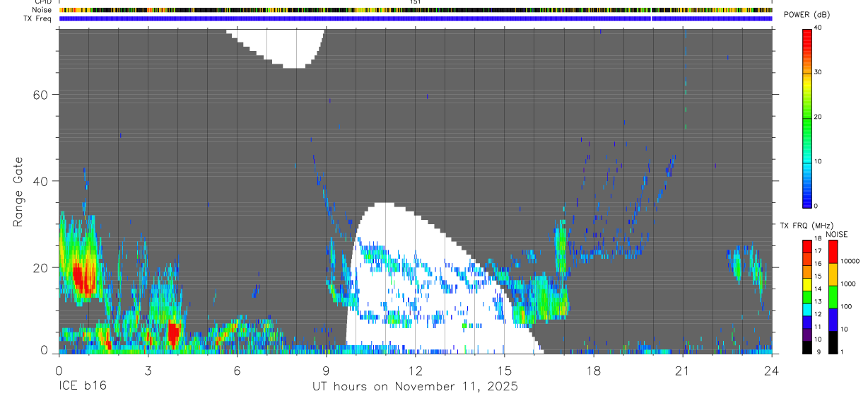Click the ICE b16 radar label
868x401 pixels.
pyautogui.click(x=82, y=387)
